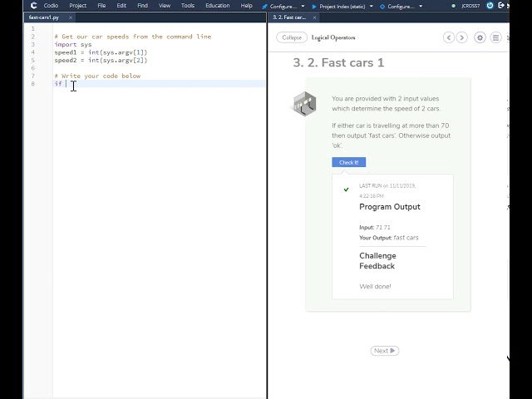Close the fast-cars1.py tab
This screenshot has height=399, width=532.
[x=71, y=17]
